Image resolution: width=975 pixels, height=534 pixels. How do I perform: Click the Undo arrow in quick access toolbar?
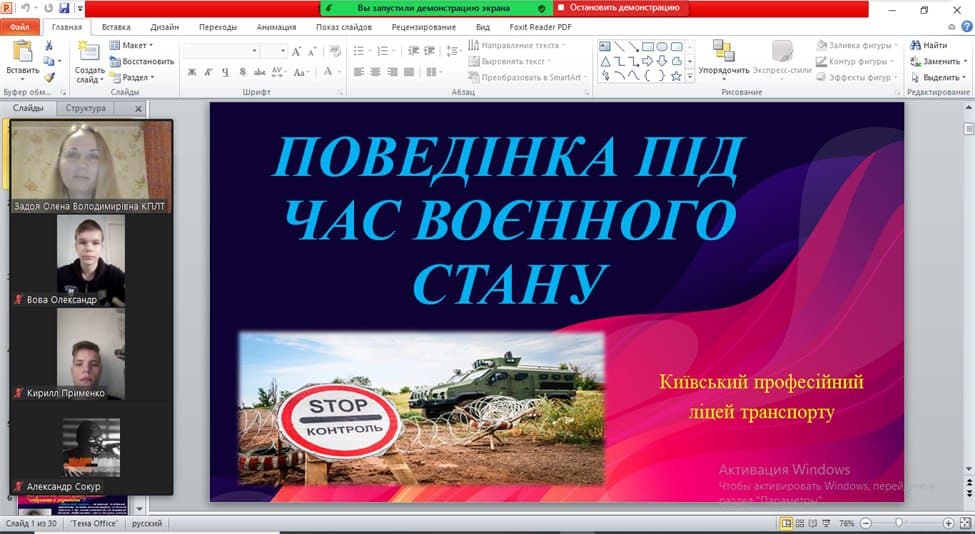(x=25, y=9)
